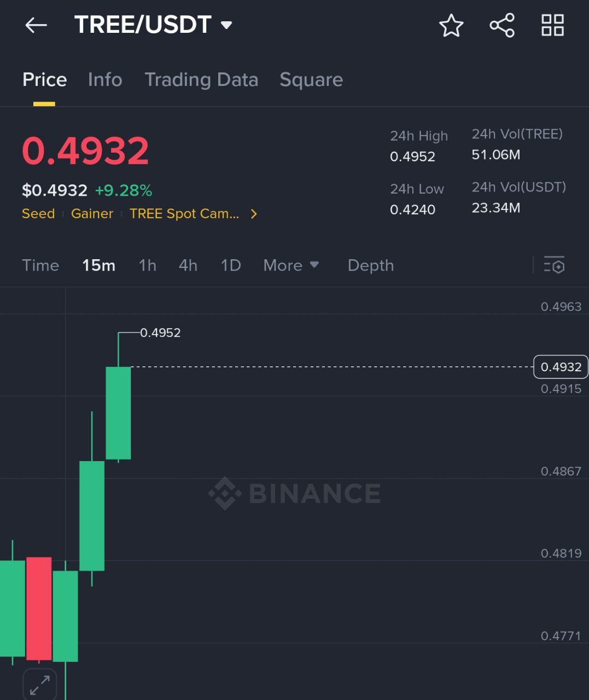The image size is (589, 700).
Task: Open the Square tab
Action: click(x=311, y=80)
